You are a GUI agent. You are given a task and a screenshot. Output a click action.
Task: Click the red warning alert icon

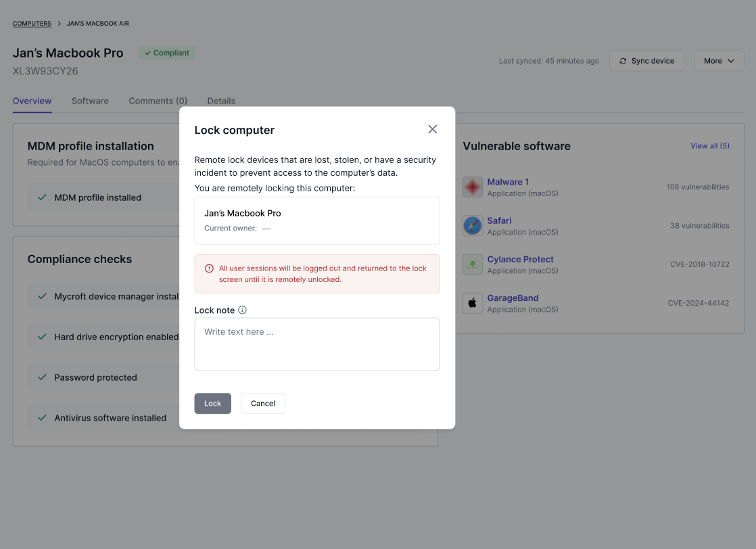coord(209,268)
